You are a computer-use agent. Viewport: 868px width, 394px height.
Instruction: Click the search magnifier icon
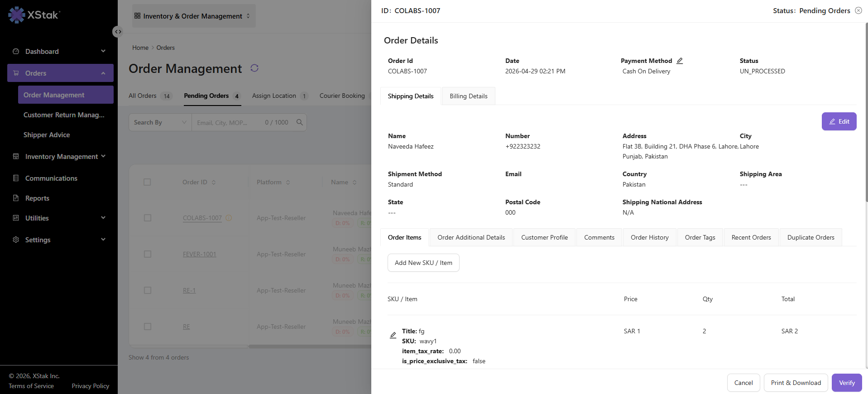pyautogui.click(x=300, y=122)
